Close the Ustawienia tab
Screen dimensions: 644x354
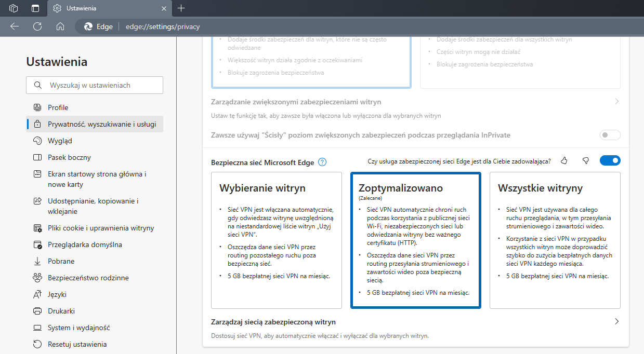(x=164, y=8)
